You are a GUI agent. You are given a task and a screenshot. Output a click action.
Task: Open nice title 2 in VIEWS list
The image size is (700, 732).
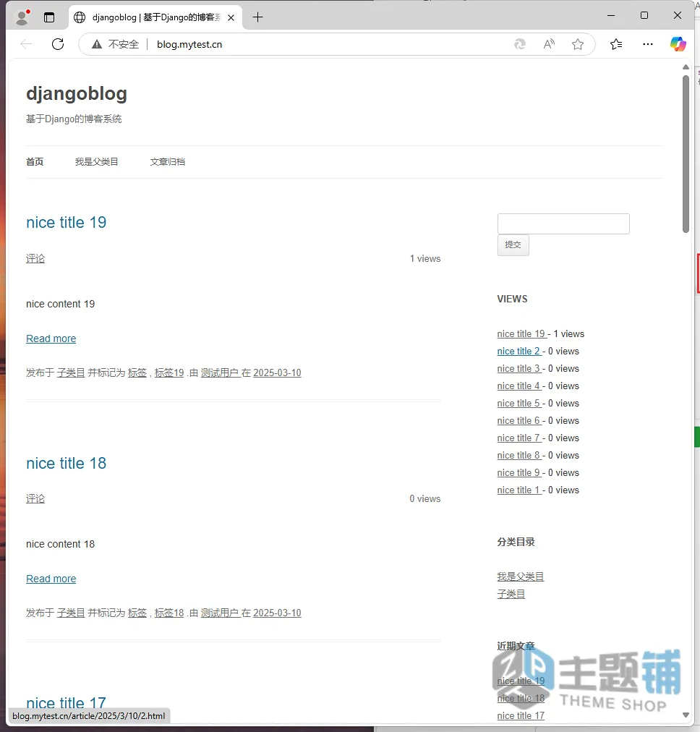click(x=518, y=351)
